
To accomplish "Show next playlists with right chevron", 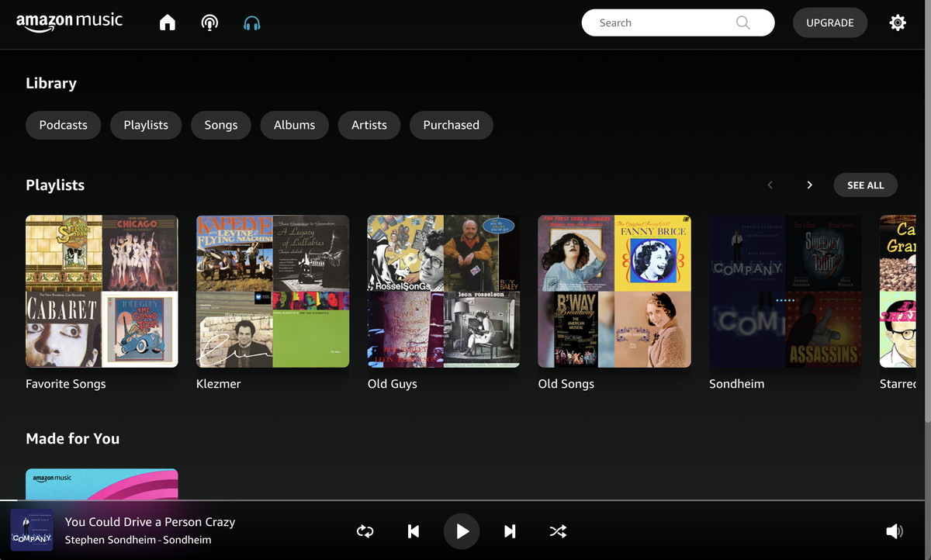I will tap(809, 185).
